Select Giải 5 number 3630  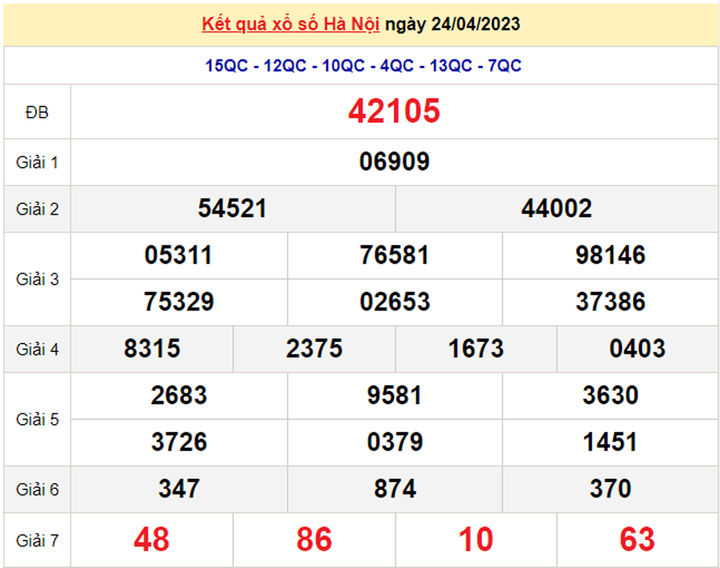click(611, 395)
